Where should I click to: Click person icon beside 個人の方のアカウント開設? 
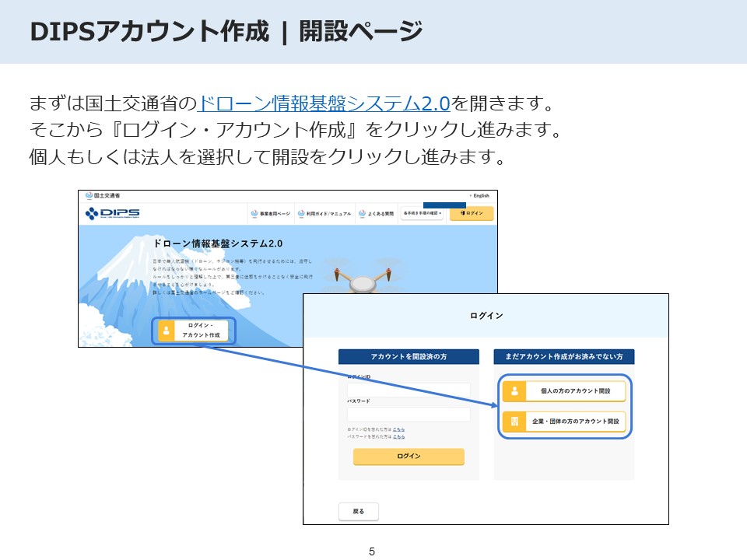[x=514, y=391]
